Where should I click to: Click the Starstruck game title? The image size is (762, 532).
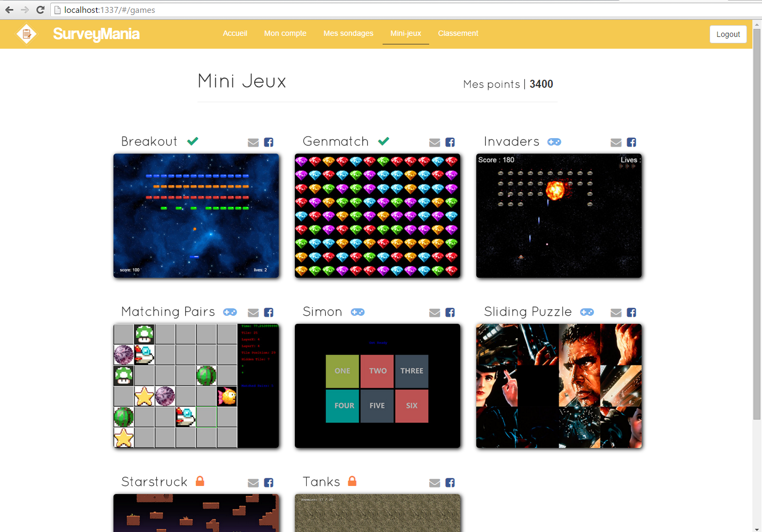[154, 482]
